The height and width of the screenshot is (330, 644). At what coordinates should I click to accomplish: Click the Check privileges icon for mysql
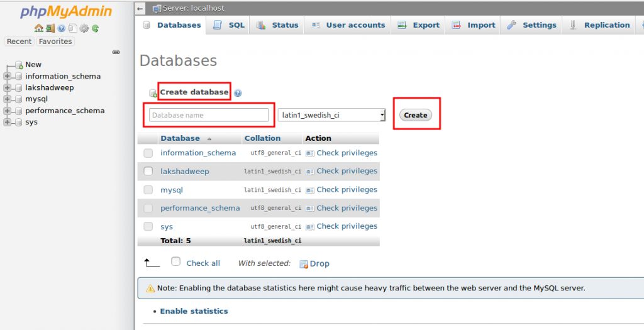pos(309,190)
